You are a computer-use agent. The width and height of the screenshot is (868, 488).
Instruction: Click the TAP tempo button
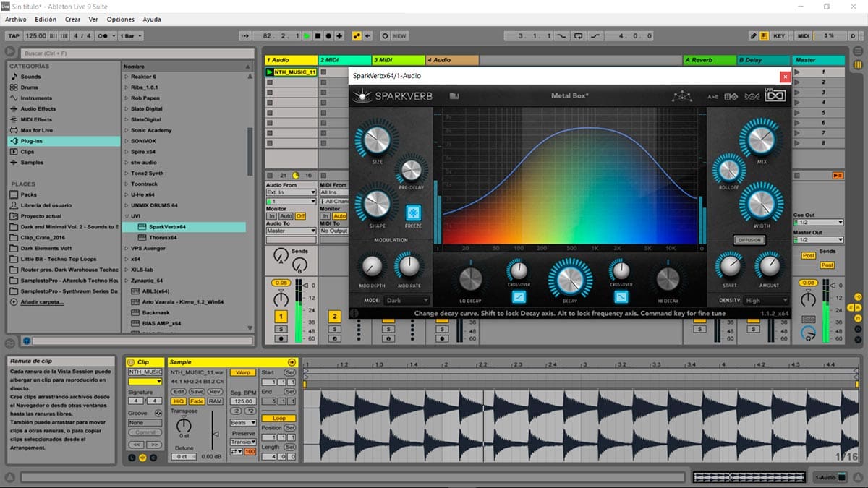[x=14, y=35]
